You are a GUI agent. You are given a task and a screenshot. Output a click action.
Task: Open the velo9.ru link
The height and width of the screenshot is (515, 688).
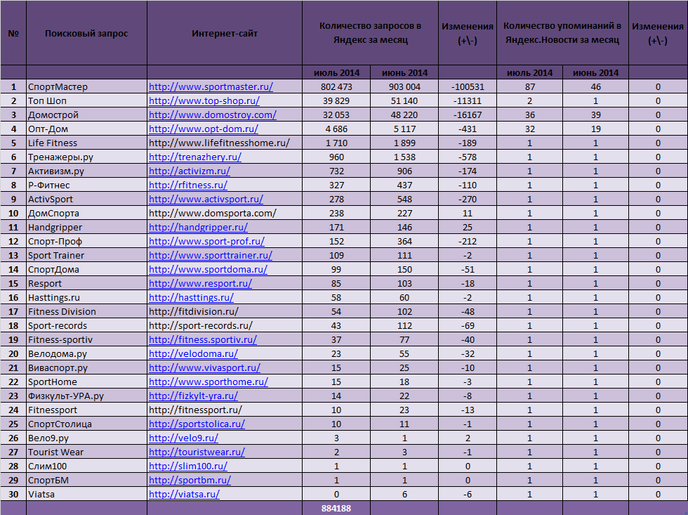(183, 438)
